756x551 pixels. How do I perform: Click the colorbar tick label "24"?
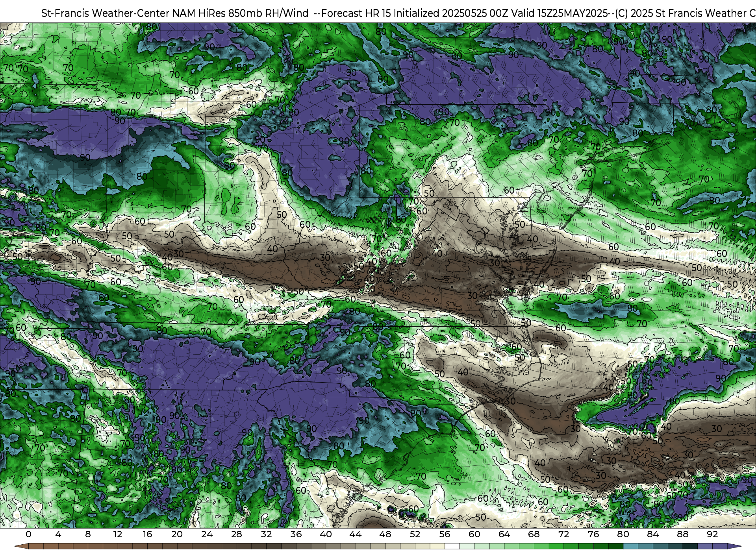click(x=207, y=534)
